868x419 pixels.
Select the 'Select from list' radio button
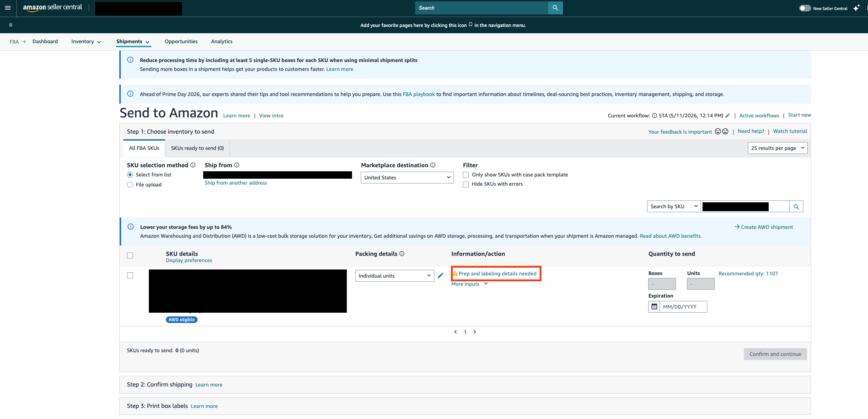pos(130,175)
